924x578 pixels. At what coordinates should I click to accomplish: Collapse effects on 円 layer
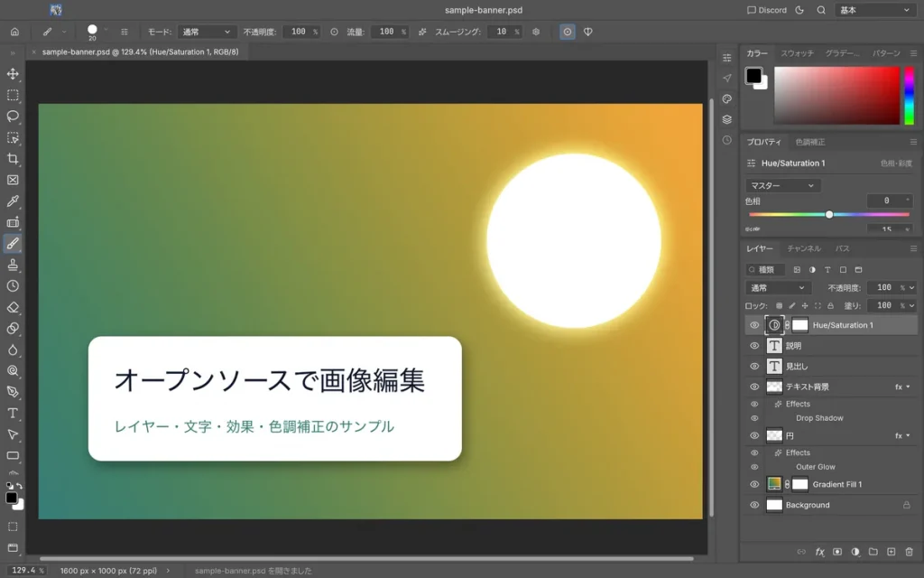pos(908,436)
